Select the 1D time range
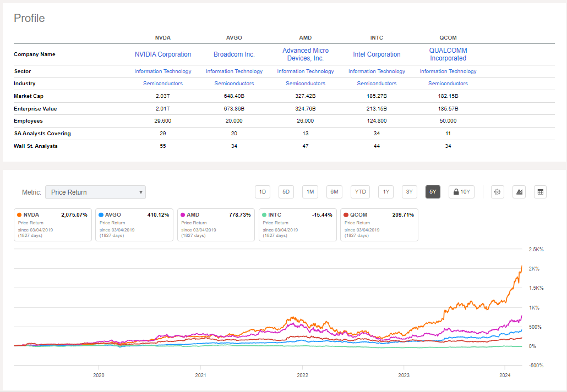The height and width of the screenshot is (392, 567). [263, 192]
